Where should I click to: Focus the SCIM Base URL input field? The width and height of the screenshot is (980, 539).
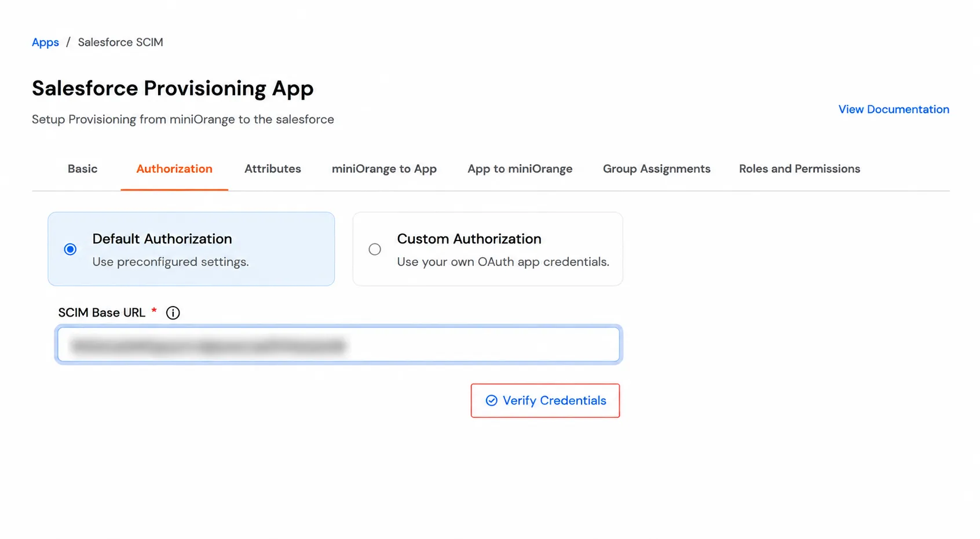(x=339, y=345)
